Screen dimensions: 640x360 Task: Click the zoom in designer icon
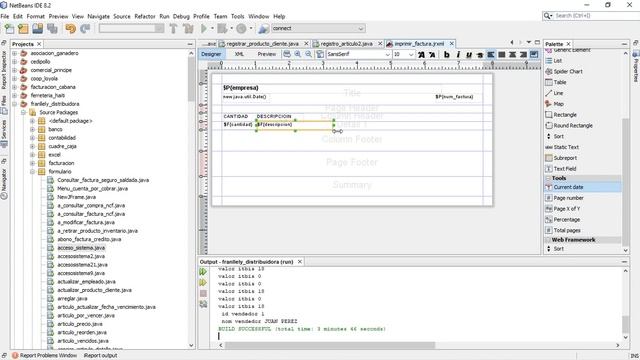pos(298,54)
